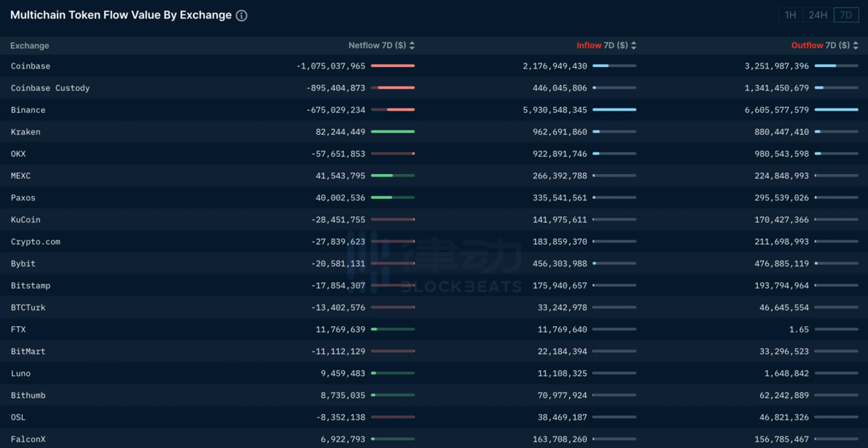Select the Crypto.com exchange name
This screenshot has height=448, width=868.
point(36,242)
